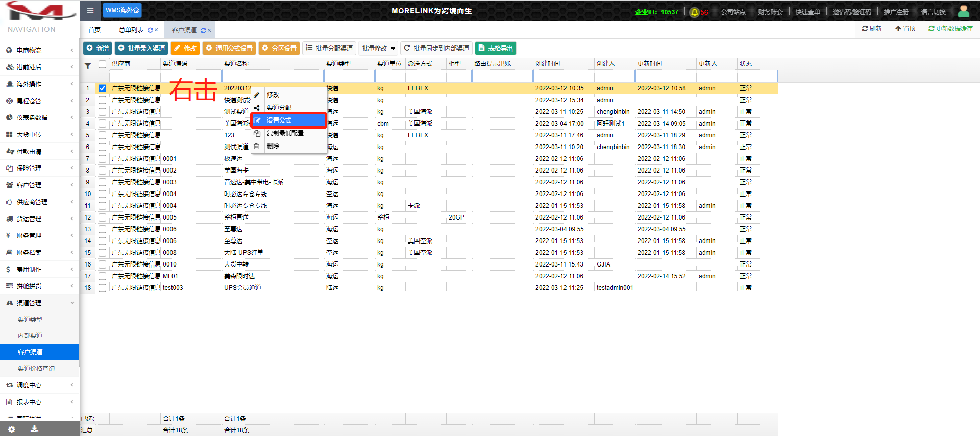This screenshot has width=980, height=436.
Task: Click the notification bell icon
Action: (x=694, y=12)
